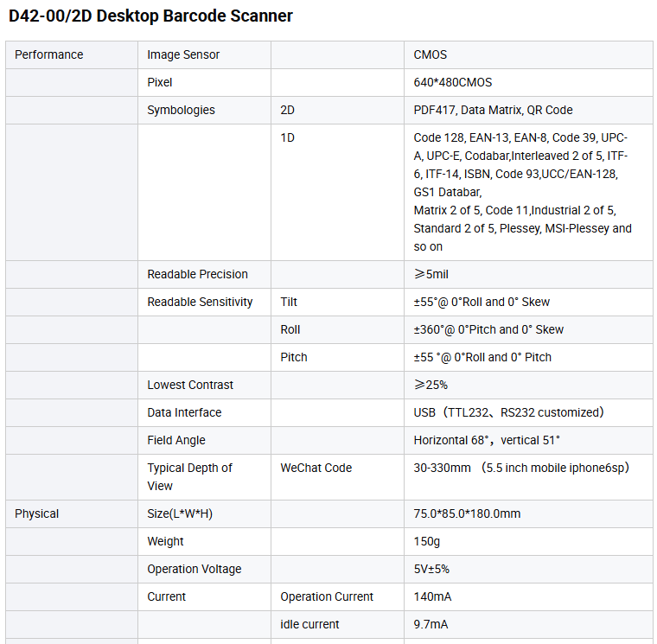Click the Physical section label

37,513
